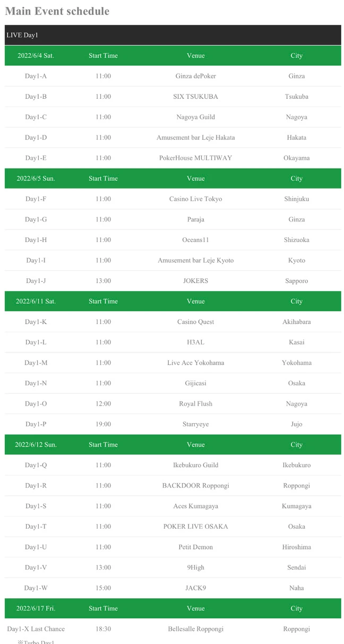This screenshot has width=344, height=644.
Task: Select BACKDOOR Roppongi venue
Action: tap(195, 485)
